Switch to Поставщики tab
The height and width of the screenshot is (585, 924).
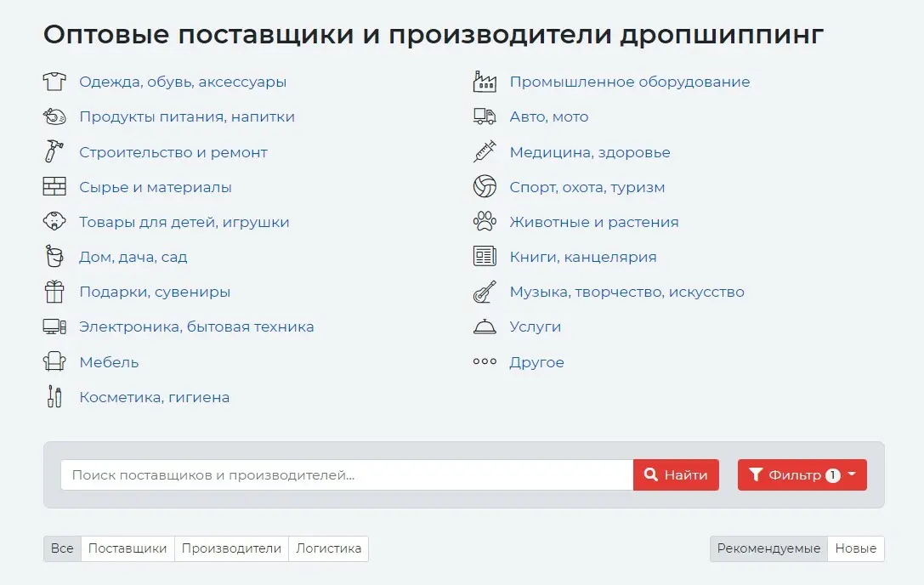pos(128,548)
